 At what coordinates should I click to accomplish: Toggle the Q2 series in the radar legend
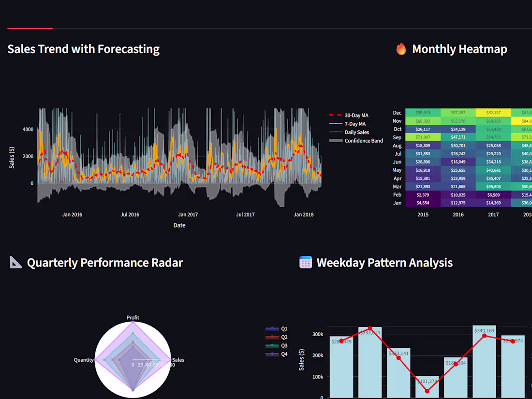click(x=272, y=337)
